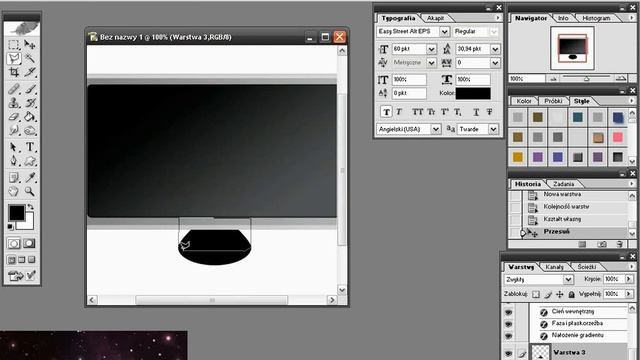Select the Brush tool

click(29, 89)
